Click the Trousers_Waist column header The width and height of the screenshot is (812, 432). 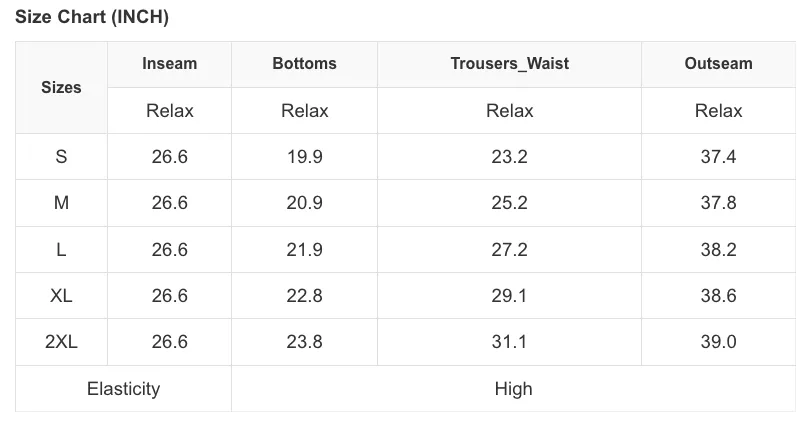510,64
